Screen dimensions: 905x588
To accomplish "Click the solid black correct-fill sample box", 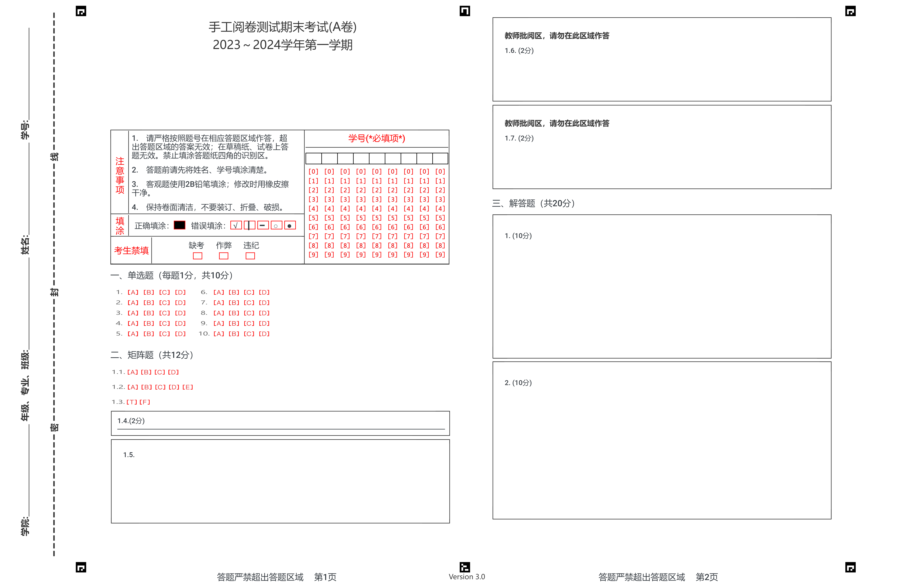I will click(x=179, y=225).
